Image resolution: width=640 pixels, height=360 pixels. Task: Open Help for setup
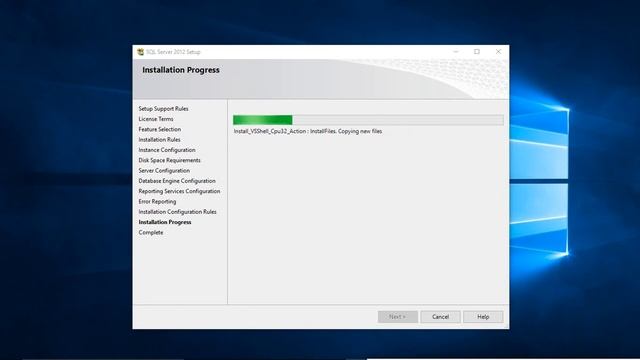(x=483, y=317)
